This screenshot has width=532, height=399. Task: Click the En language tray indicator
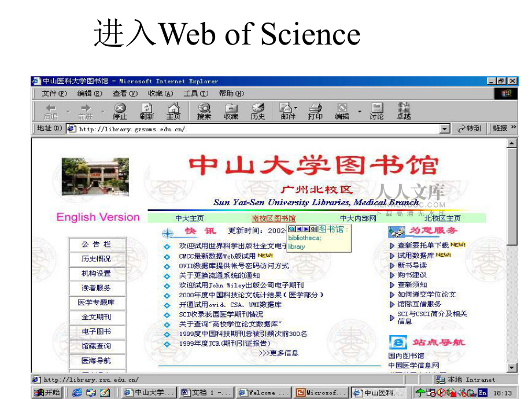click(482, 393)
